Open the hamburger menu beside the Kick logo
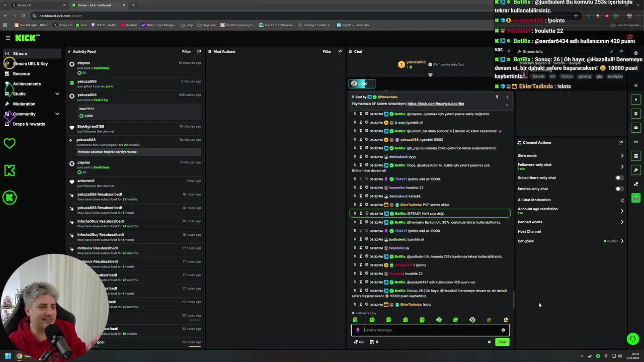Image resolution: width=644 pixels, height=362 pixels. point(8,38)
